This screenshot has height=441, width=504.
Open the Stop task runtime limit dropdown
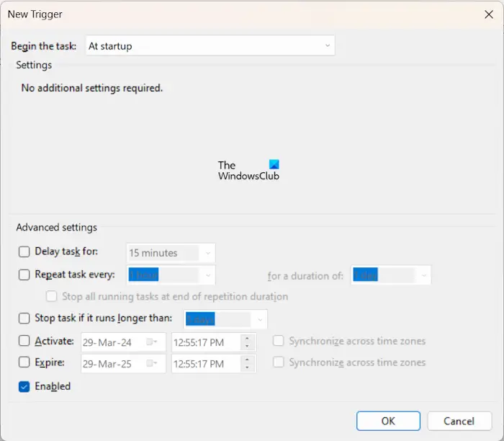tap(225, 319)
